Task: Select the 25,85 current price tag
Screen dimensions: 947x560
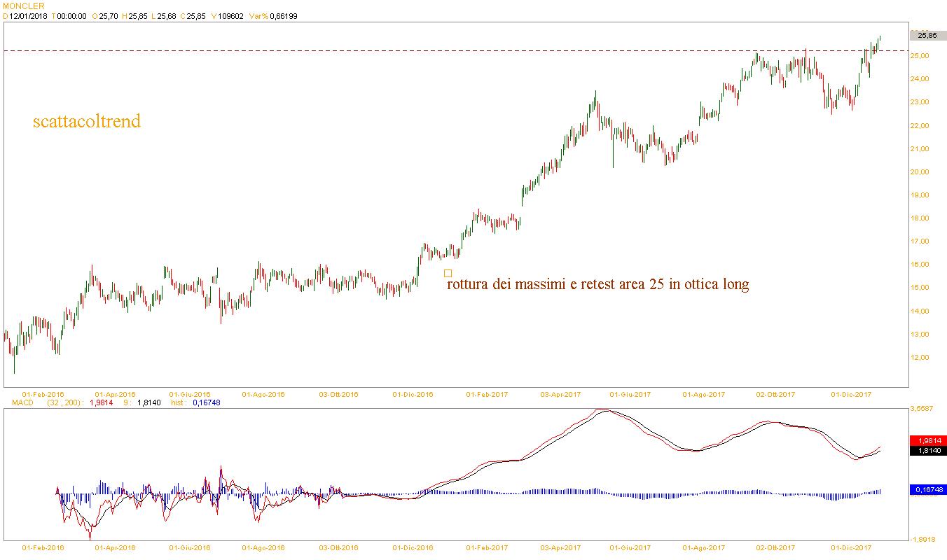Action: [927, 35]
